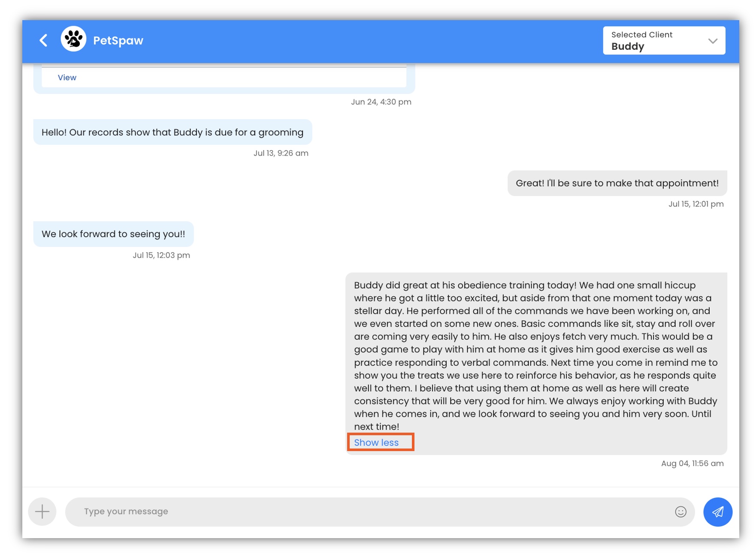Select the 'Buddy is due for a grooming' message
This screenshot has width=756, height=554.
[x=172, y=132]
